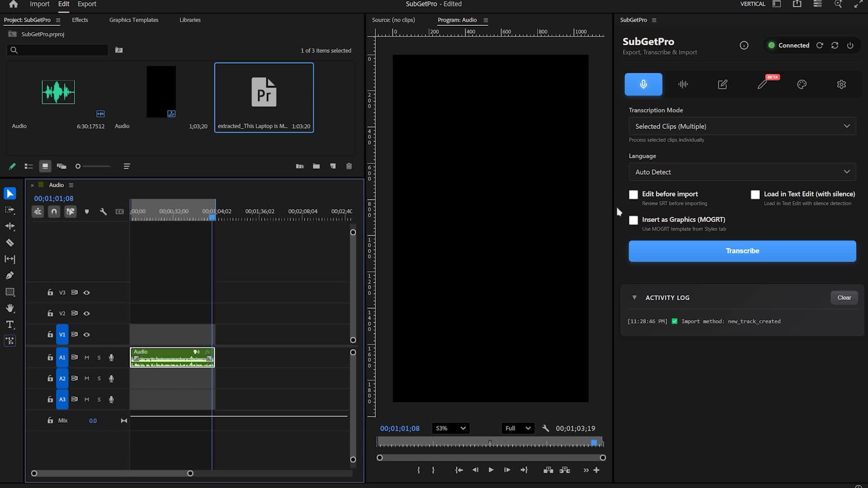Open SubGetPro settings gear tab
Viewport: 868px width, 488px height.
point(841,84)
